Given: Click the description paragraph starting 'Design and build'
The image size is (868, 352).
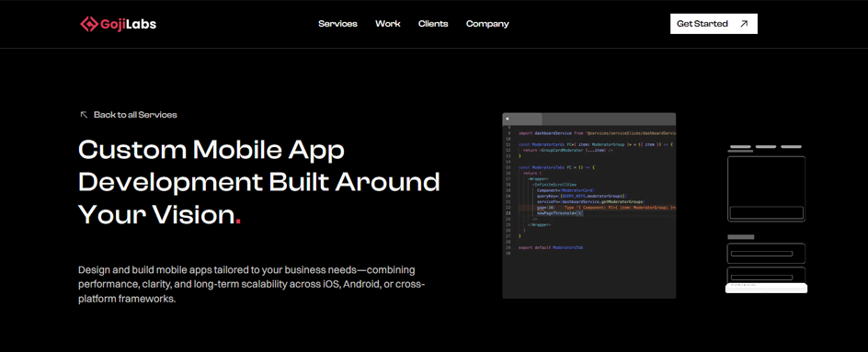Looking at the screenshot, I should coord(252,285).
